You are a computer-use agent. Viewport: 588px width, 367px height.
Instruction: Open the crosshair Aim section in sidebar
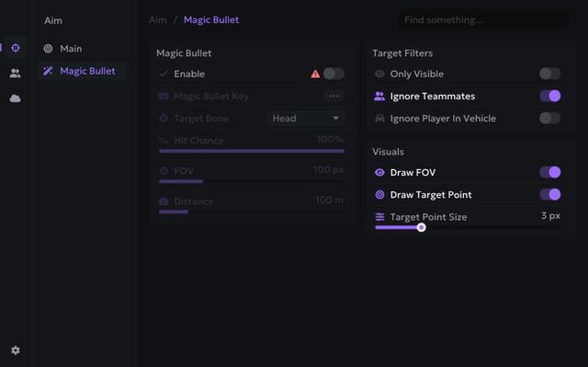point(16,48)
